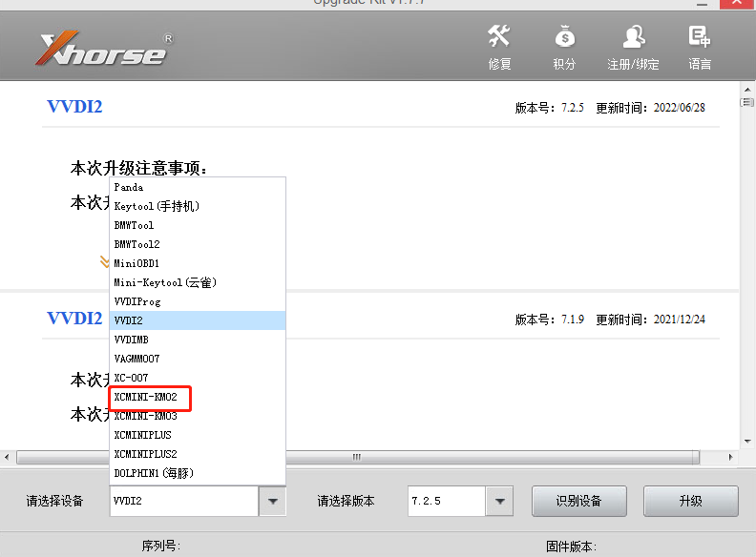The height and width of the screenshot is (557, 756).
Task: Open the 积分 points money bag icon
Action: 564,36
